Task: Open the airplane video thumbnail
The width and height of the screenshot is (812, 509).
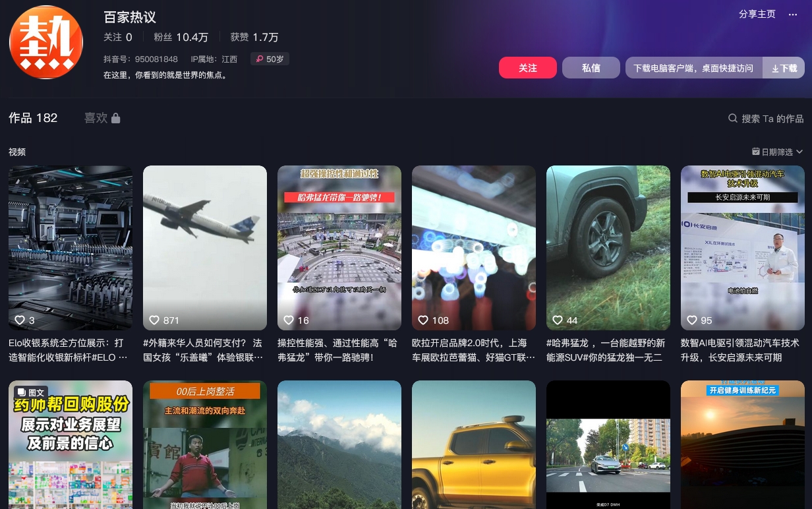Action: coord(205,248)
